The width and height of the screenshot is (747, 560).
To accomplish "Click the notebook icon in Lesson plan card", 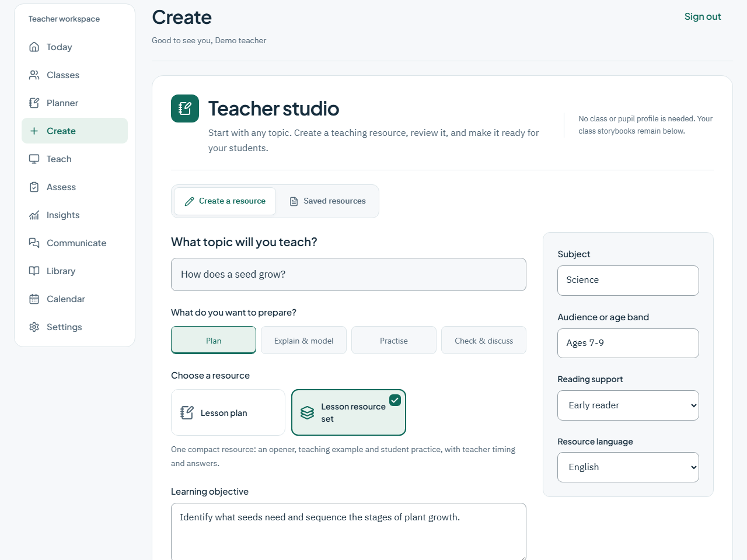I will 187,413.
